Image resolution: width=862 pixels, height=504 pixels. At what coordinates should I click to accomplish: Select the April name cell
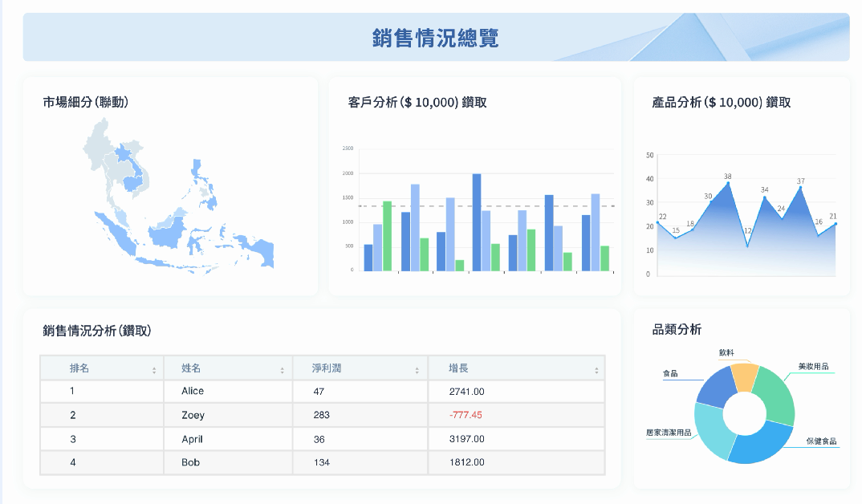pyautogui.click(x=228, y=439)
